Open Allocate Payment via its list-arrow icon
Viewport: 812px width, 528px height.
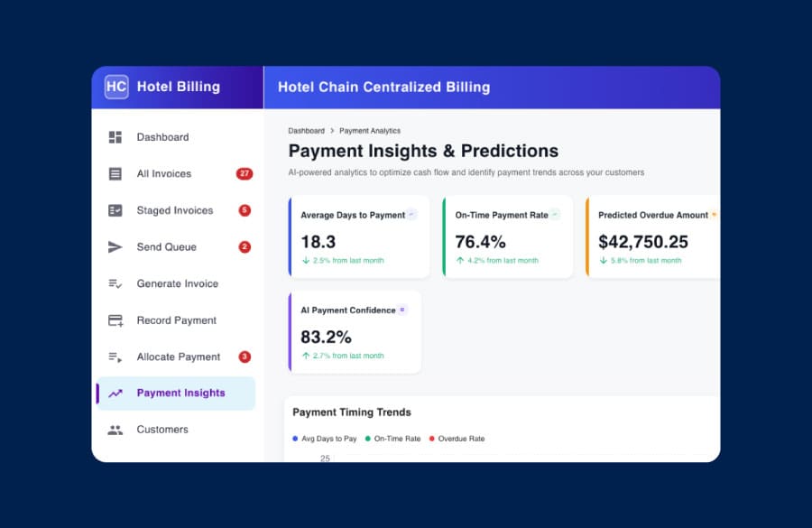click(115, 357)
